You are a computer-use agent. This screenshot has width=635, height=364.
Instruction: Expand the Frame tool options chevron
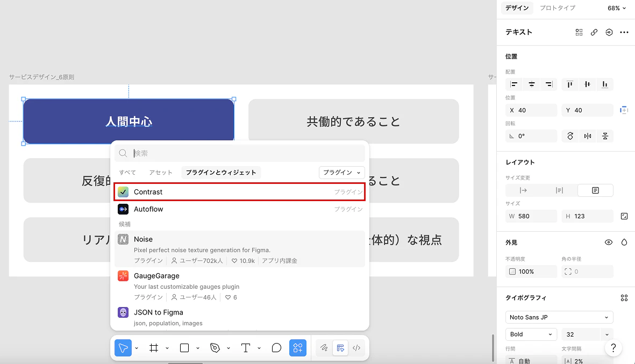coord(167,348)
